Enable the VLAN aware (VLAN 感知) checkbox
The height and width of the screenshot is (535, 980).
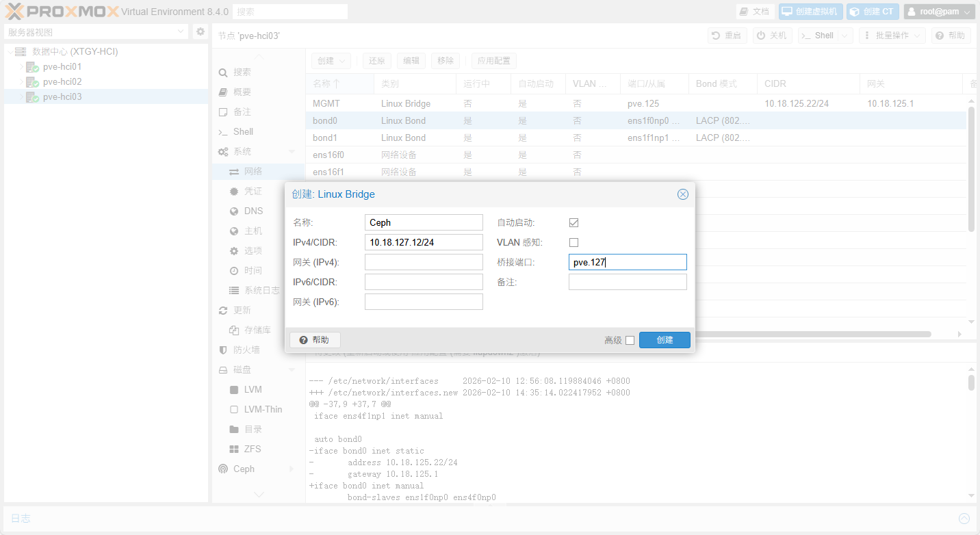573,242
